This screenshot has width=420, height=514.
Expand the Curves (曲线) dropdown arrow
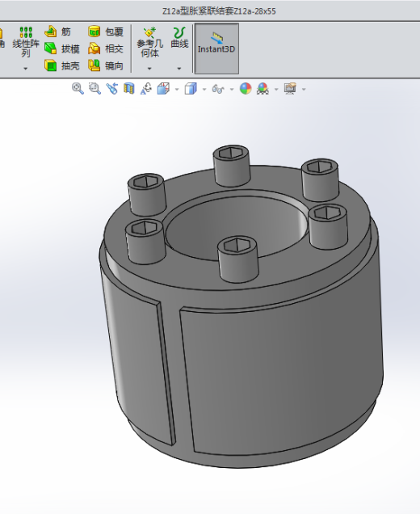(x=178, y=69)
